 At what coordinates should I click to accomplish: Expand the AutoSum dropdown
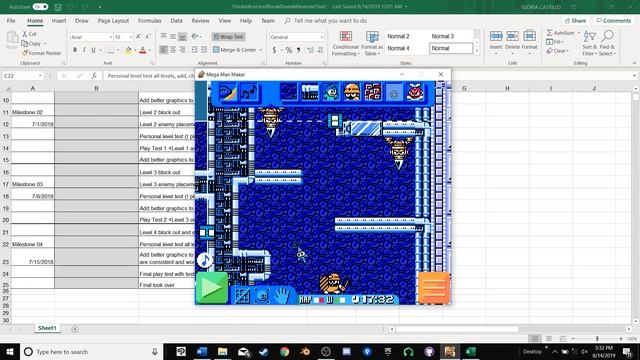[579, 33]
